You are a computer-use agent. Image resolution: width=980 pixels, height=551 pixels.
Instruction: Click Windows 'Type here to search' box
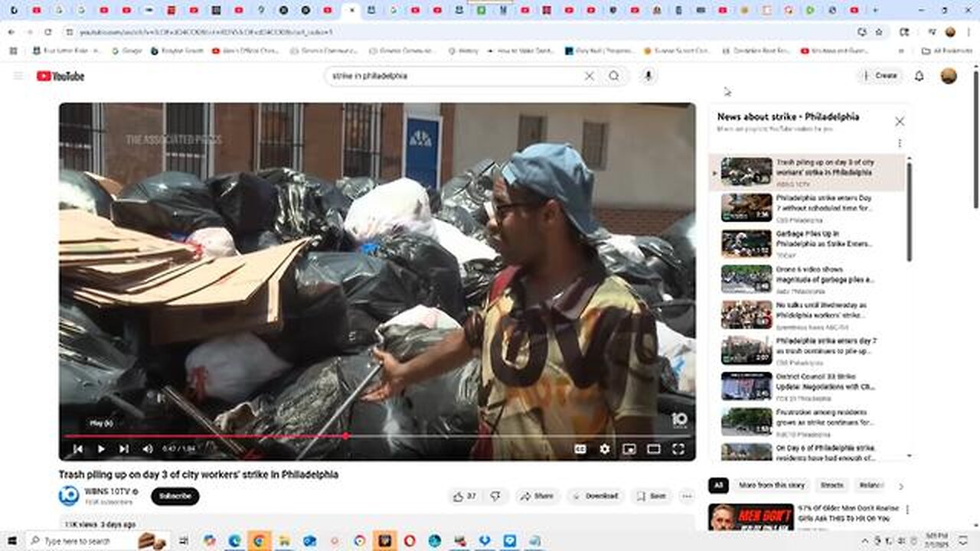(x=98, y=541)
